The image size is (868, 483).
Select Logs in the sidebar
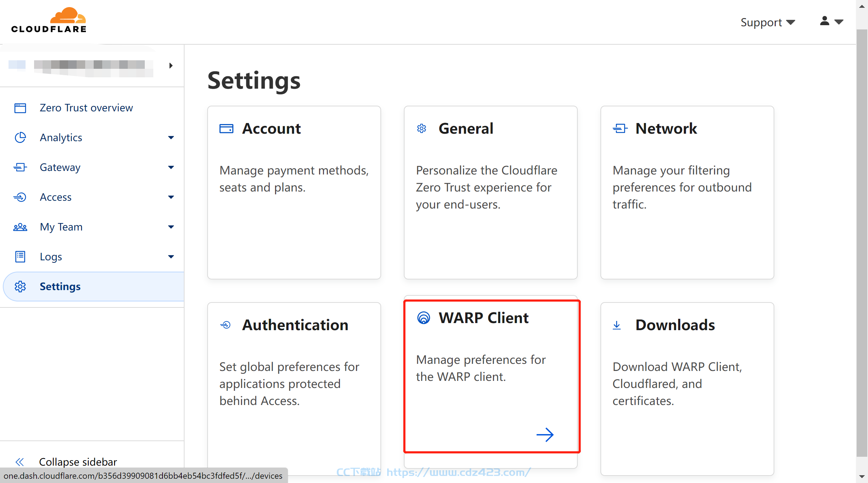click(92, 257)
